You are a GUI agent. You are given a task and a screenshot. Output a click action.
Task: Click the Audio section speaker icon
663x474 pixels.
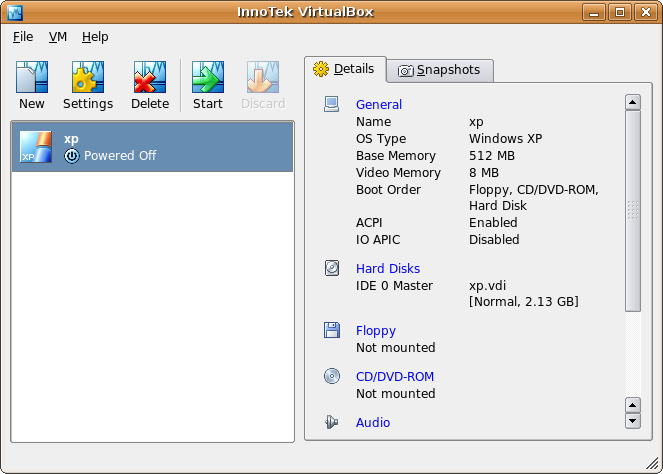click(x=332, y=422)
